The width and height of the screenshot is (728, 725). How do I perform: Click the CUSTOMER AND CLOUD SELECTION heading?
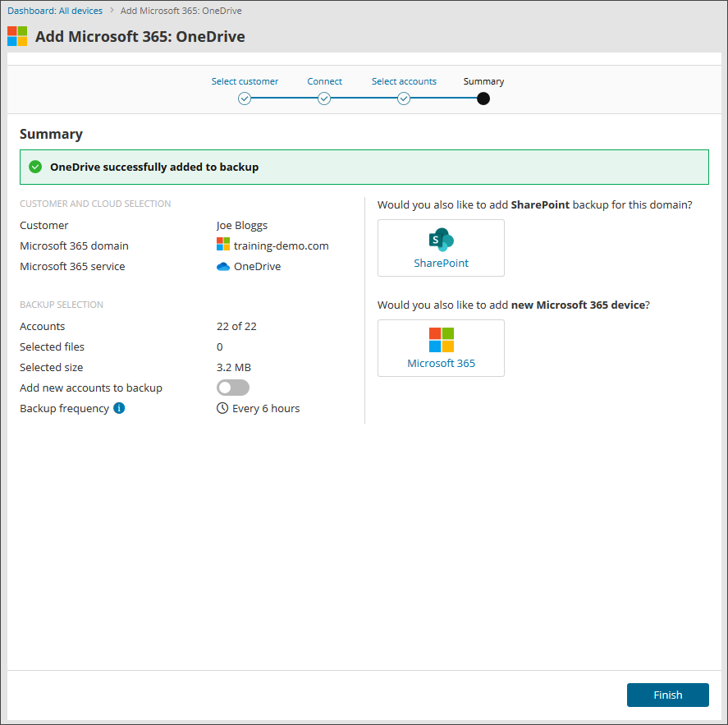[95, 204]
